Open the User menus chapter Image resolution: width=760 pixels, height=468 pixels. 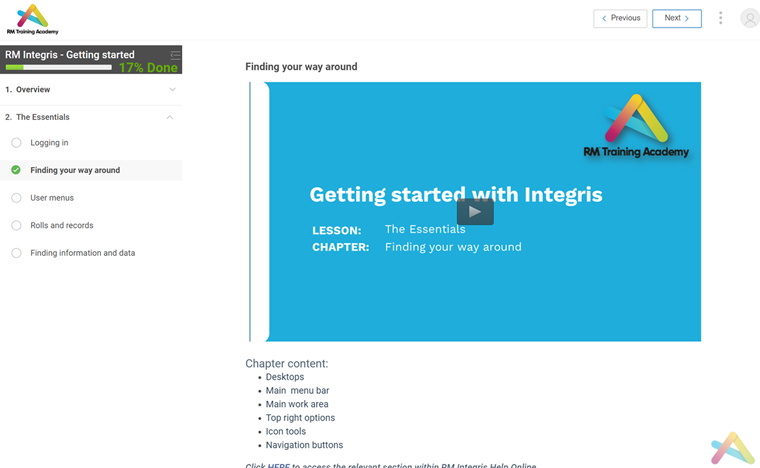[52, 198]
